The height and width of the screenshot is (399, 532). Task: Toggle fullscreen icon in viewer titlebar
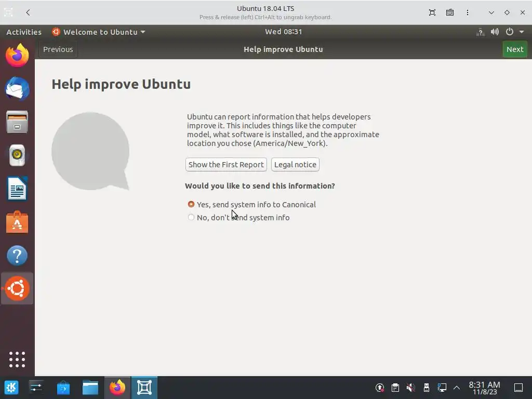pos(432,12)
